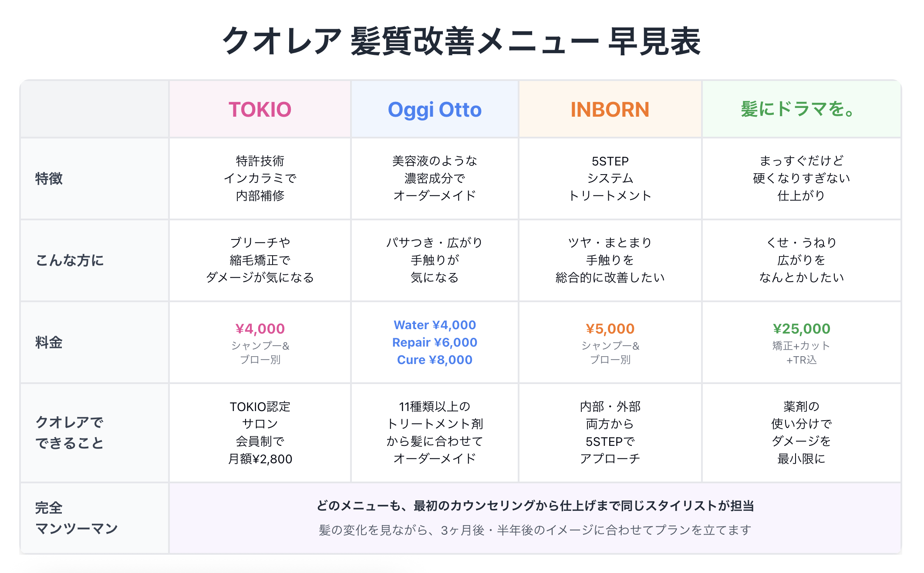
Task: Click the 5STEP システムトリートメント feature cell
Action: pos(610,179)
